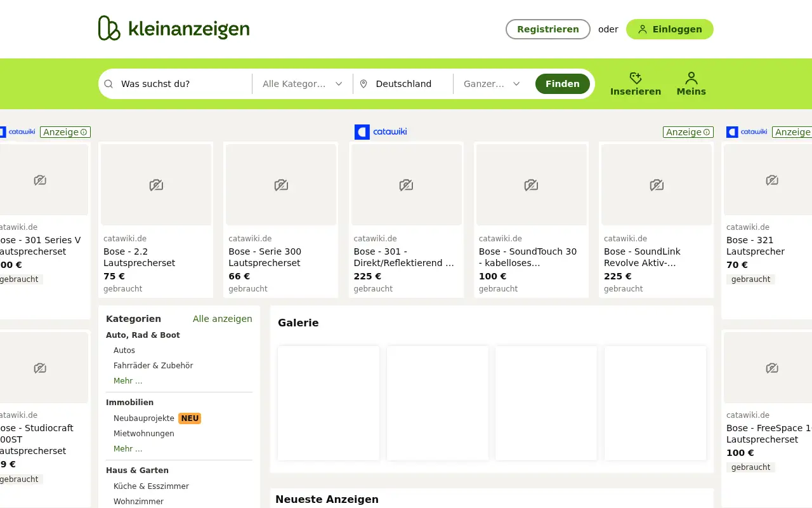812x508 pixels.
Task: Open the 'Alle Kategorien' dropdown
Action: coord(303,84)
